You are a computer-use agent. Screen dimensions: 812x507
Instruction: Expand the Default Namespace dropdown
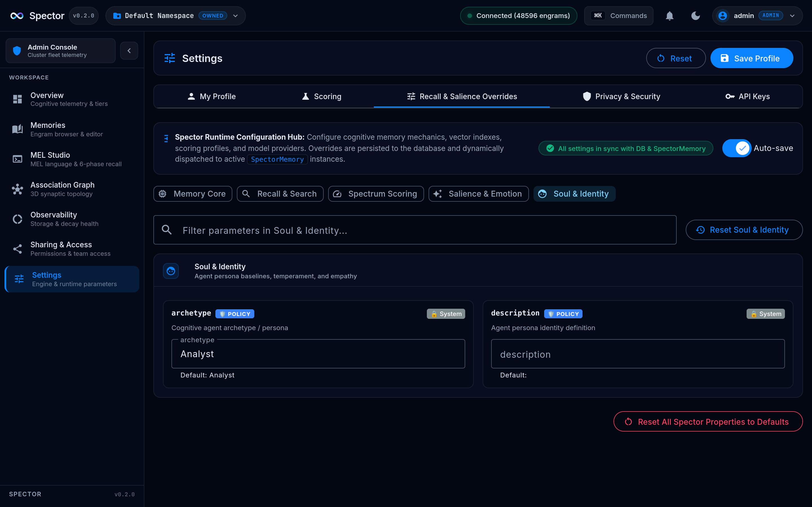coord(175,16)
